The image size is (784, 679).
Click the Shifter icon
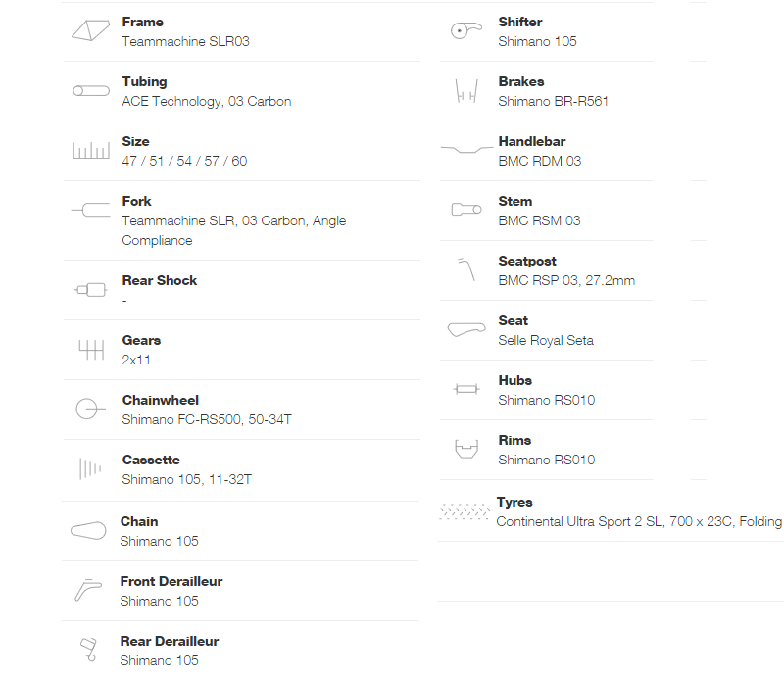466,30
